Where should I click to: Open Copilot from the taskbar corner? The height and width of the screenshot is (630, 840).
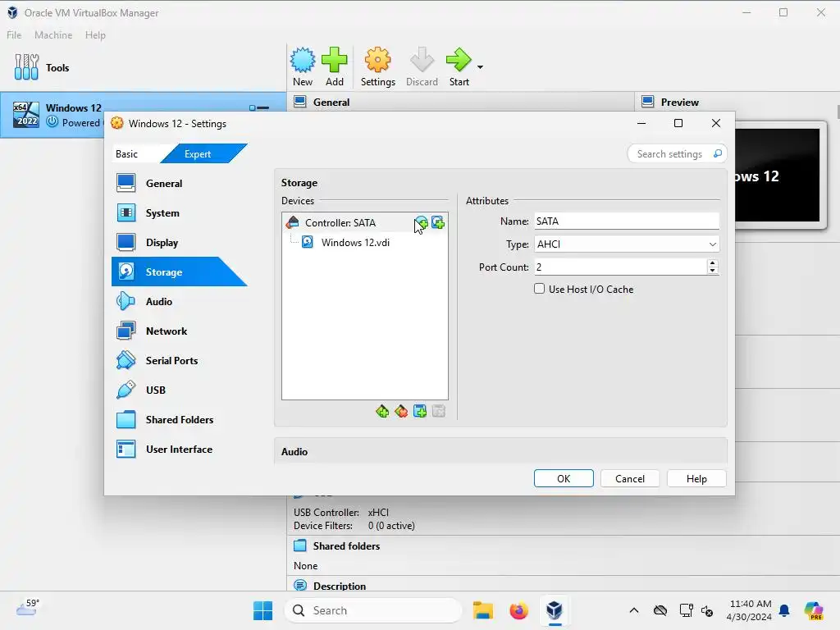(x=813, y=610)
